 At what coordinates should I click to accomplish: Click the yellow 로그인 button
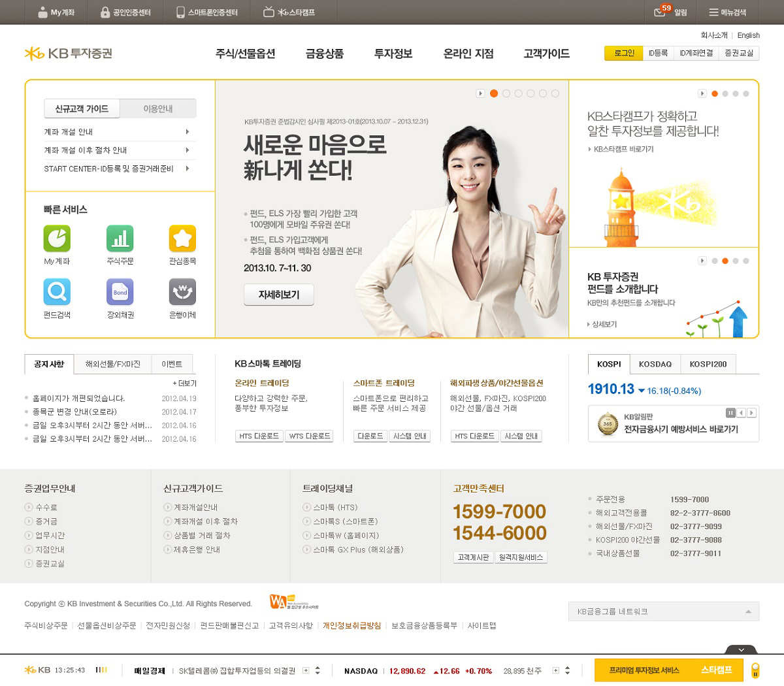624,53
